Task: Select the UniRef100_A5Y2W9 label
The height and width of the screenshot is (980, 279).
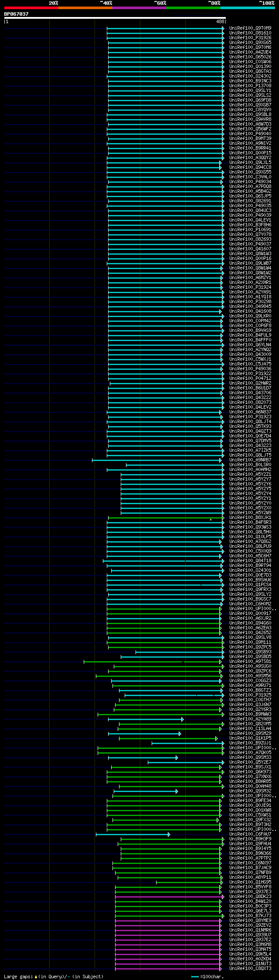Action: [250, 513]
